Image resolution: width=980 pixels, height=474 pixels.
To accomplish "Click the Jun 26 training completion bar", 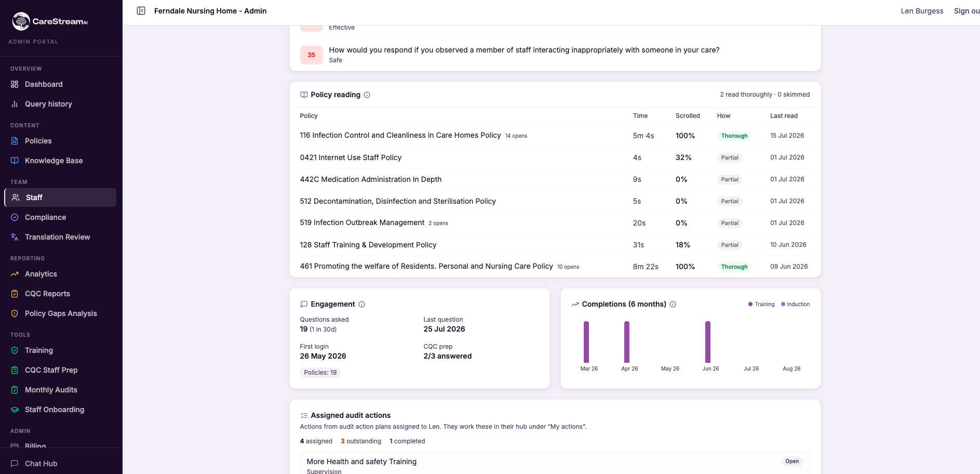I will point(708,342).
